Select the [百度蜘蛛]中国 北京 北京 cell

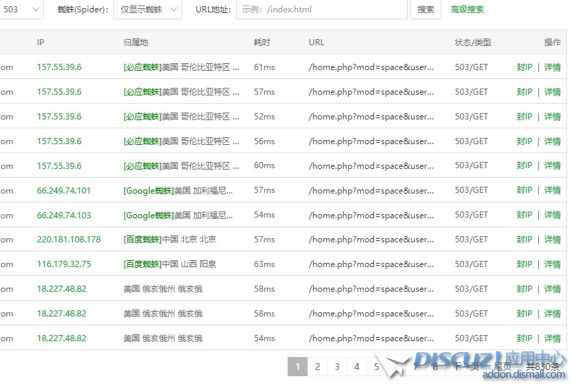click(x=170, y=240)
